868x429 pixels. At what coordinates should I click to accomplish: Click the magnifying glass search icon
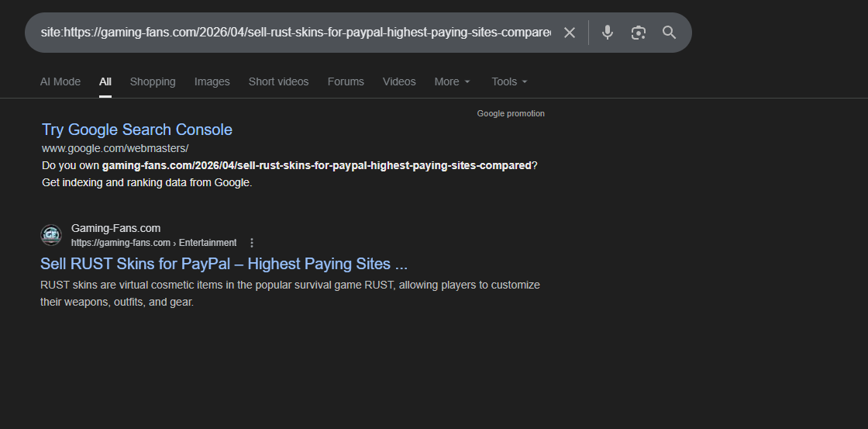pyautogui.click(x=669, y=33)
